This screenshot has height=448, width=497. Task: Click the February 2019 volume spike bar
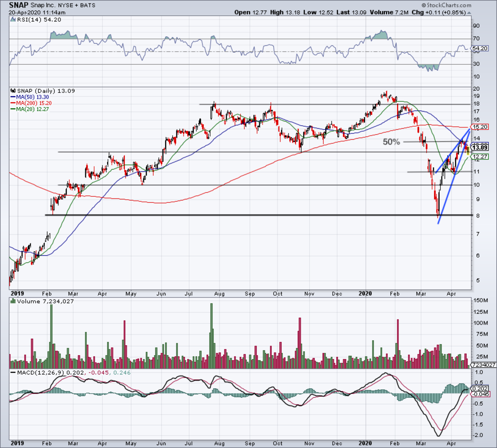pos(51,337)
